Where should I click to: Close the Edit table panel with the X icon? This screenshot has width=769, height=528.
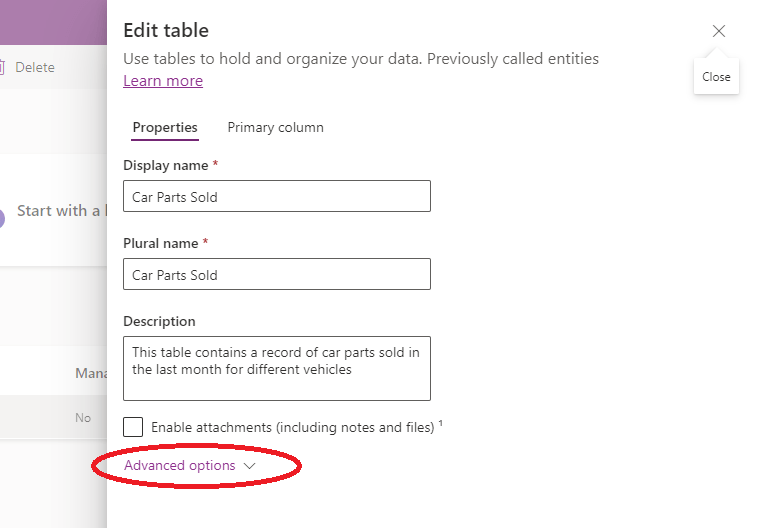tap(719, 31)
